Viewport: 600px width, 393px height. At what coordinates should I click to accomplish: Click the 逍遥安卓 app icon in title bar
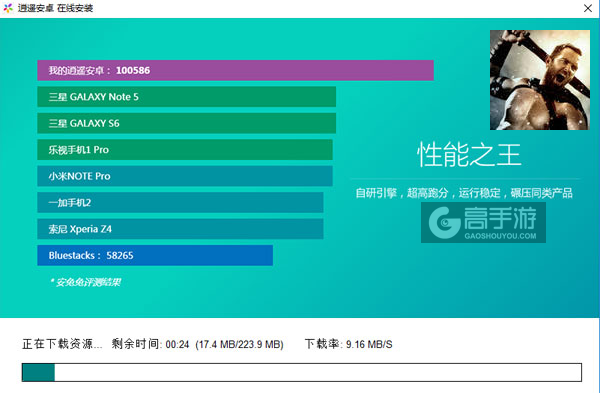coord(8,8)
